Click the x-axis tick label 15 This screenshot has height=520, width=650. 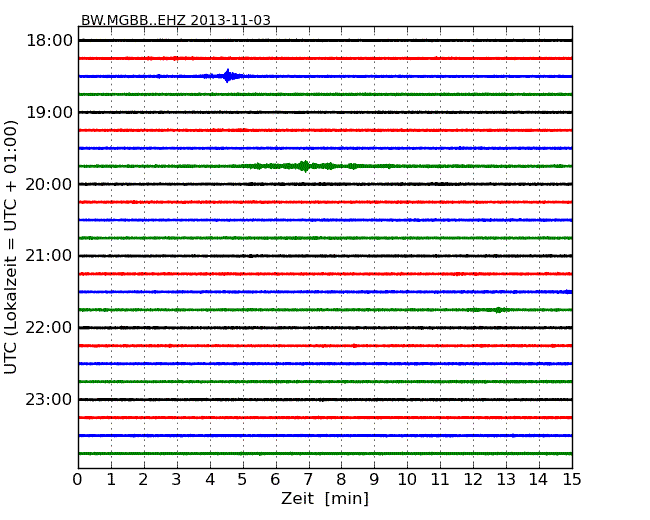[572, 480]
